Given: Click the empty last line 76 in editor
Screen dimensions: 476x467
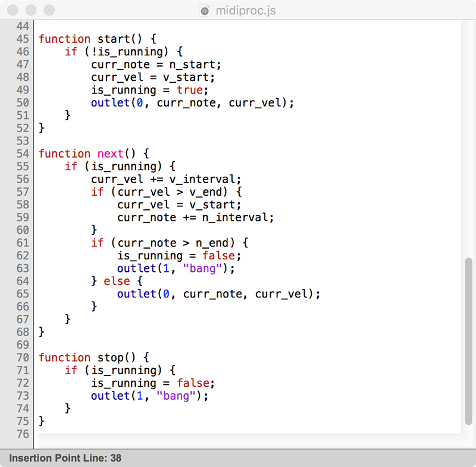Looking at the screenshot, I should tap(249, 434).
